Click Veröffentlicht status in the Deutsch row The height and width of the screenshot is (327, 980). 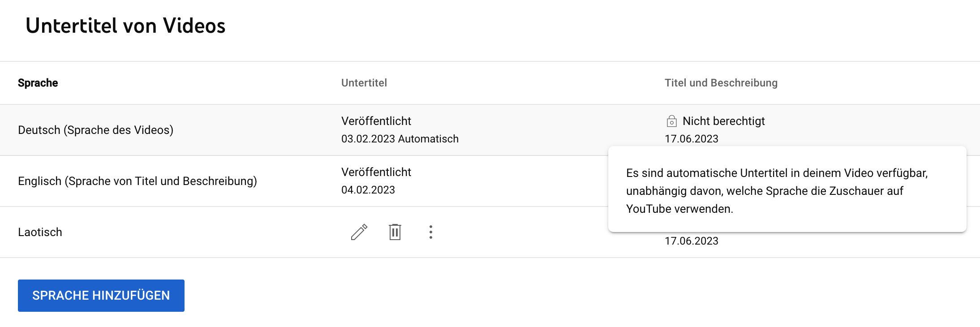[376, 121]
